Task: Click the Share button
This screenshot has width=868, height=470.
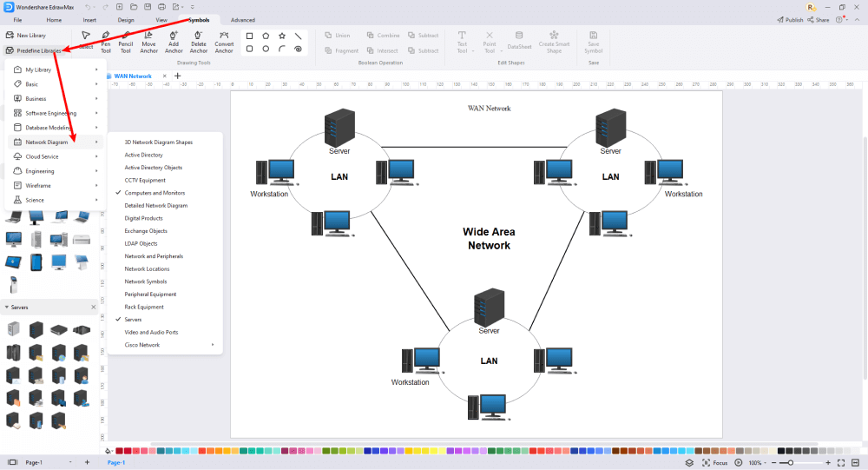Action: coord(819,20)
